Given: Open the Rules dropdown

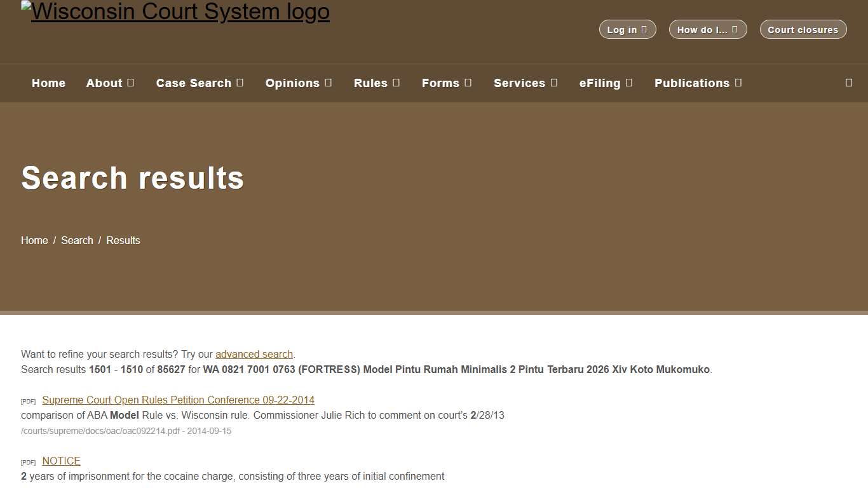Looking at the screenshot, I should coord(376,83).
